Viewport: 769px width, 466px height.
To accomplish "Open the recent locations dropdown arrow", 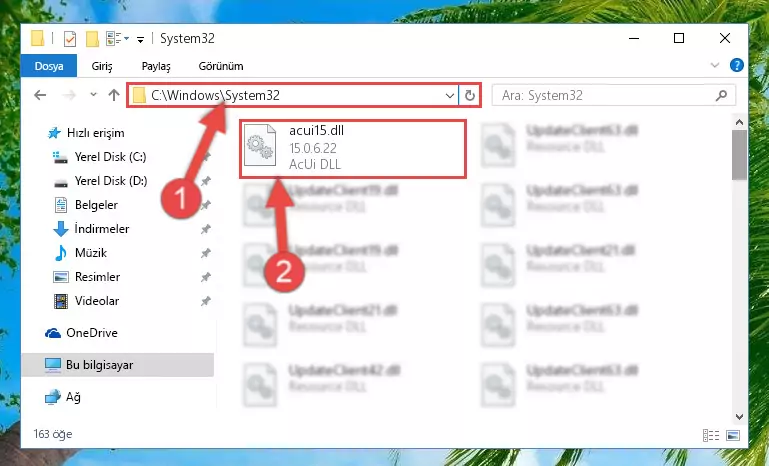I will 93,95.
